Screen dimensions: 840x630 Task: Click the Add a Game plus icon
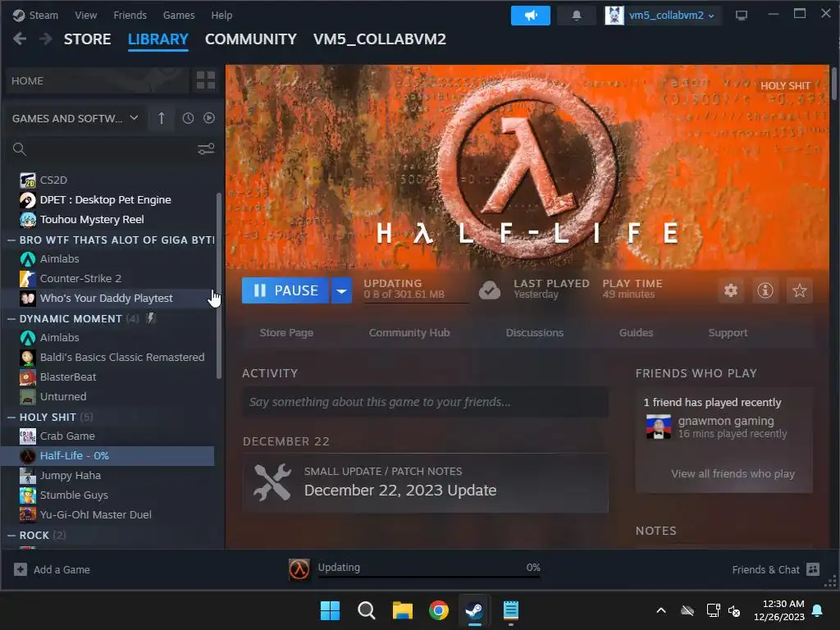pyautogui.click(x=21, y=569)
